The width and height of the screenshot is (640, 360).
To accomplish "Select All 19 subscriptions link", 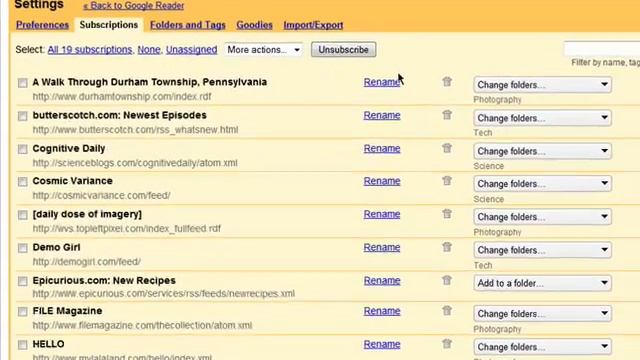I will pos(90,49).
